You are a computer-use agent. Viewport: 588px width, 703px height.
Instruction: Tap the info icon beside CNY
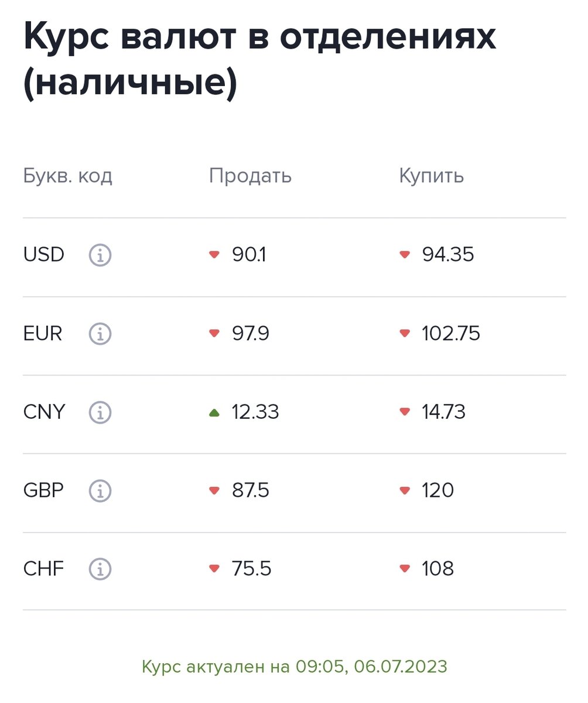click(x=100, y=412)
